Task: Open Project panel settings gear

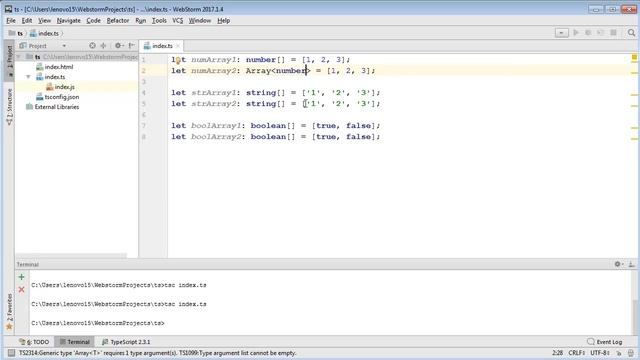Action: 118,46
